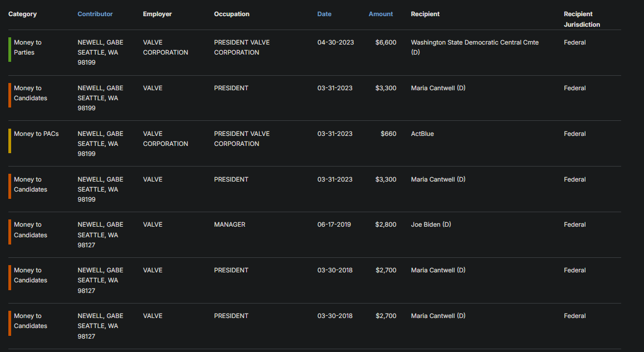Select the ActBlue recipient
The width and height of the screenshot is (644, 352).
click(x=422, y=134)
